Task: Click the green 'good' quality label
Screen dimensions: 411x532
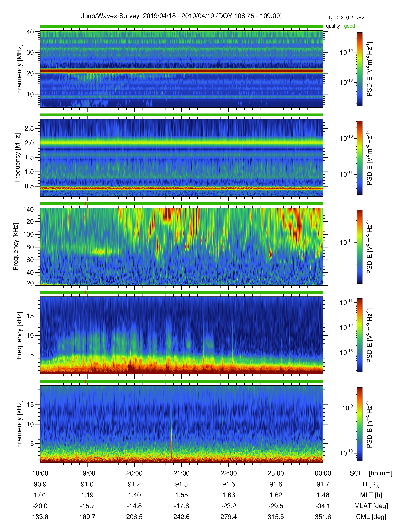Action: coord(349,26)
